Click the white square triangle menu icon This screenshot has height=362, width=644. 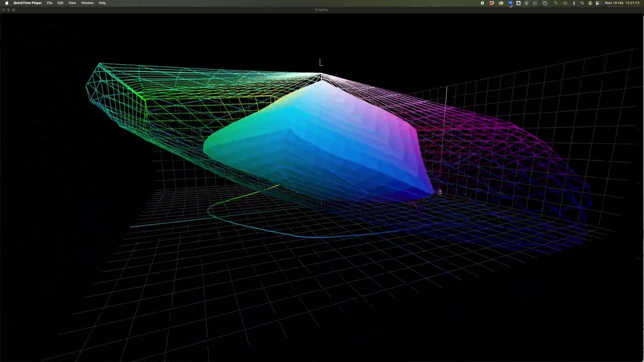pos(518,3)
